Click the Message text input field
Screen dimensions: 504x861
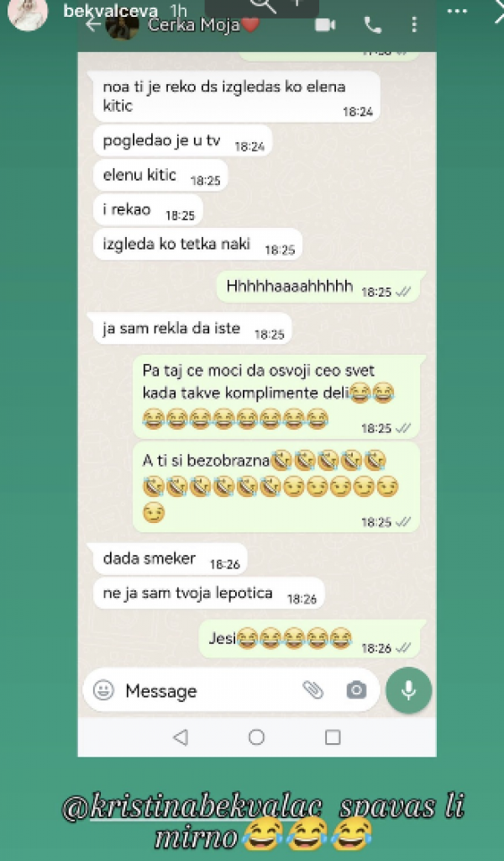coord(208,690)
